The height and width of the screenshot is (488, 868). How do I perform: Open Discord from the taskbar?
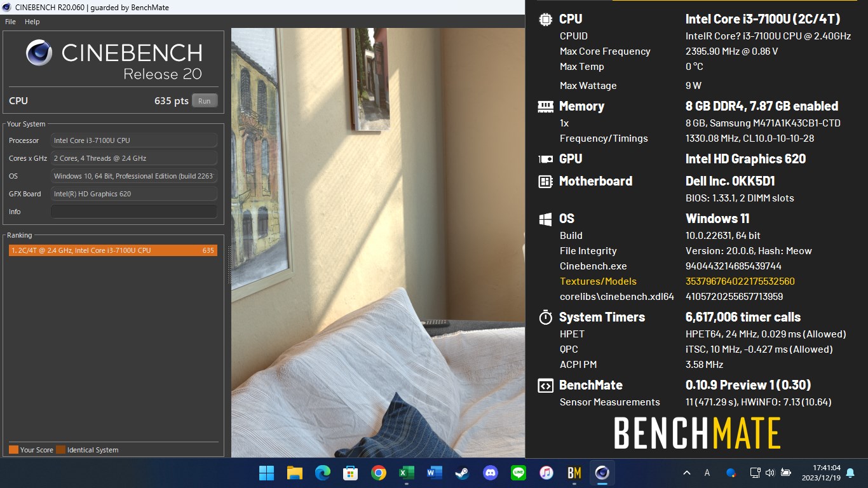click(x=491, y=473)
